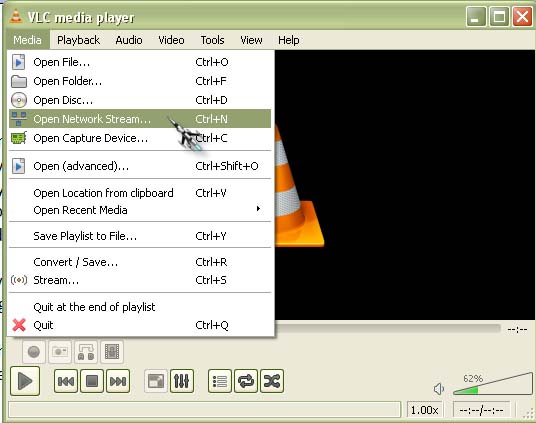Click the Open (advanced) file icon
The image size is (536, 423).
(18, 166)
